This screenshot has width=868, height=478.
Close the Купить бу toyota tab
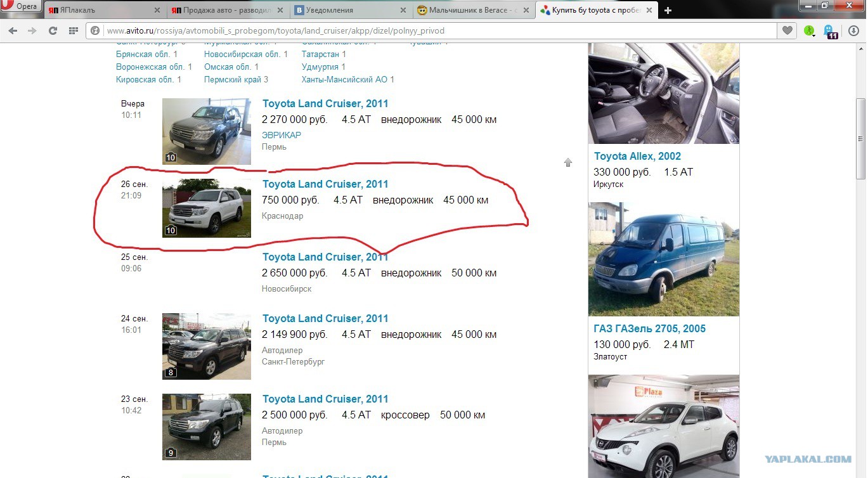[x=648, y=11]
